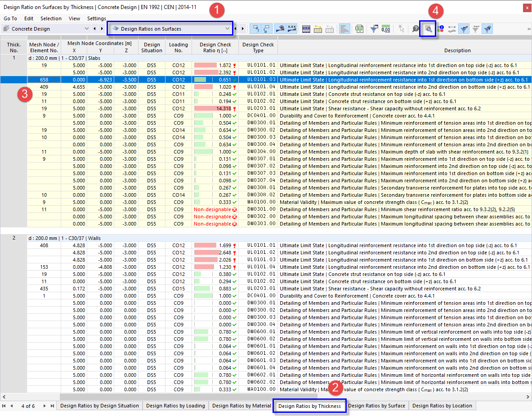The image size is (532, 416).
Task: Open the Selection menu
Action: 51,18
